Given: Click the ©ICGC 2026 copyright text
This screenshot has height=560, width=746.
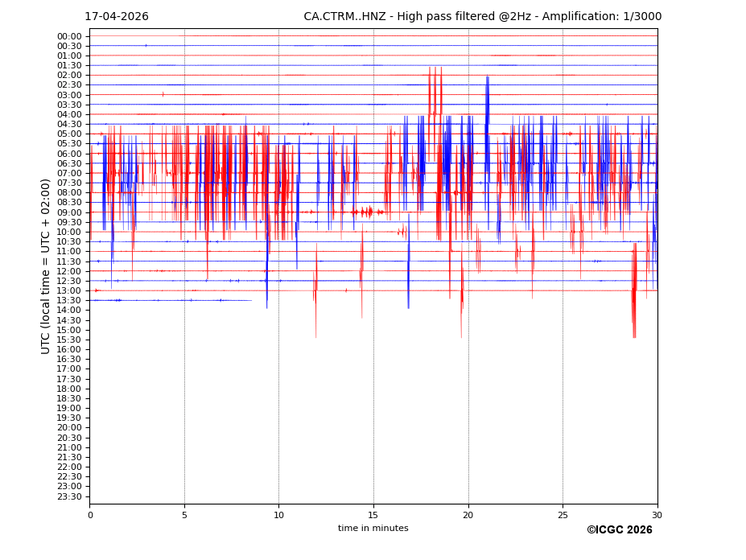Looking at the screenshot, I should pos(619,530).
